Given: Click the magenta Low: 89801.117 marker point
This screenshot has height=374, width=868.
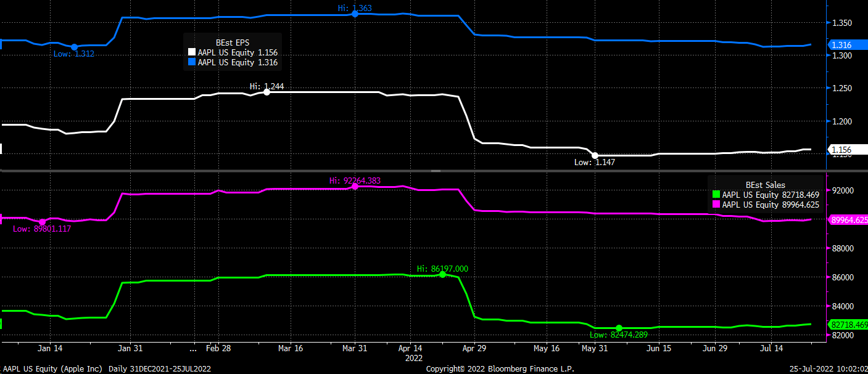Looking at the screenshot, I should tap(43, 222).
